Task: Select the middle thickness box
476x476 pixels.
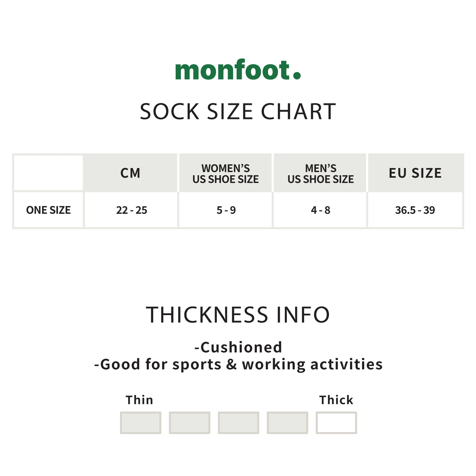Action: tap(238, 422)
